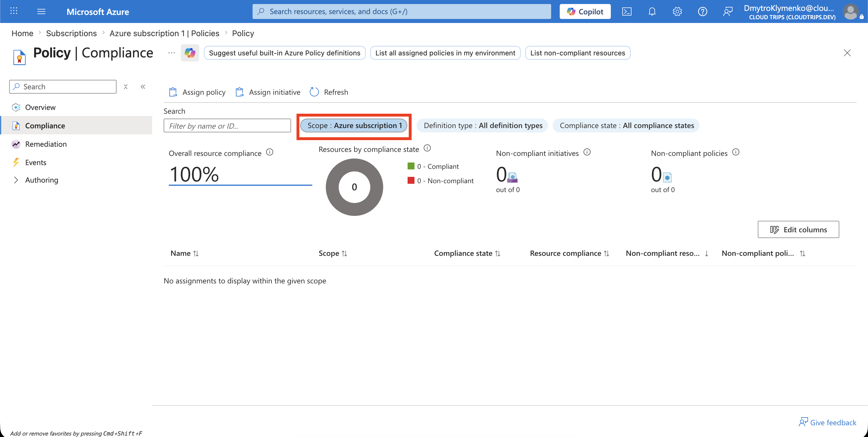Click the sidebar Search field

coord(63,87)
